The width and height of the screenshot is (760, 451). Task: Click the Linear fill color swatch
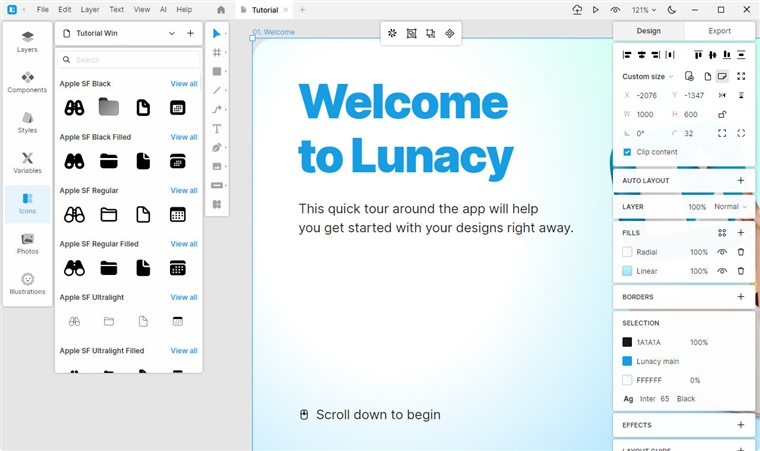click(x=627, y=271)
